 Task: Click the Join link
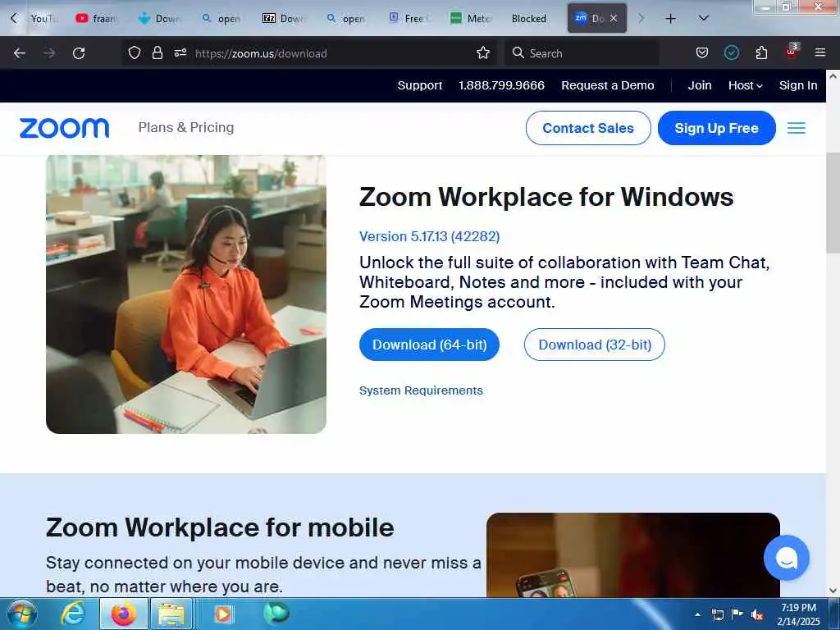tap(700, 85)
